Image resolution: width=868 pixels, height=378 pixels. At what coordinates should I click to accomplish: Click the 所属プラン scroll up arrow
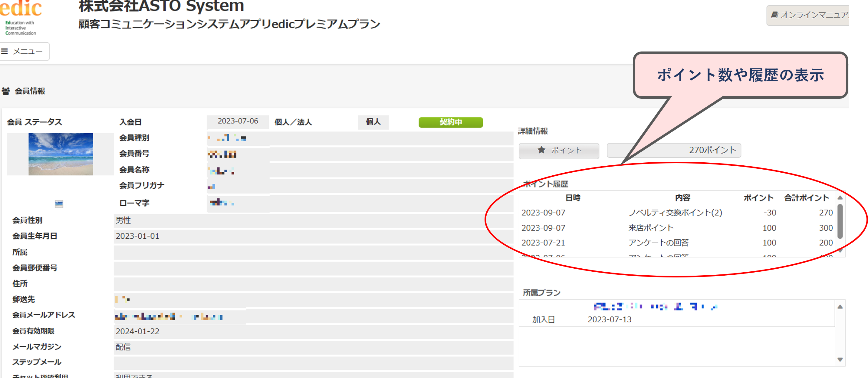coord(840,307)
